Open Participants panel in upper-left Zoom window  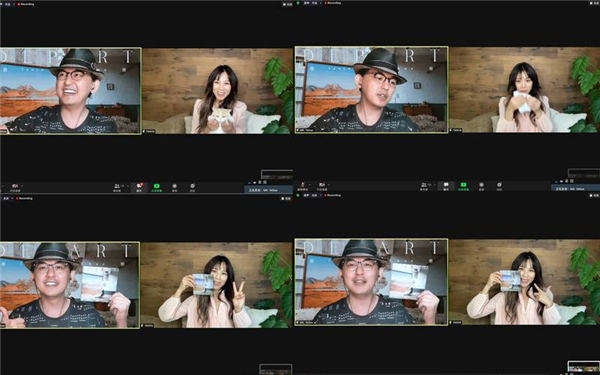coord(117,187)
